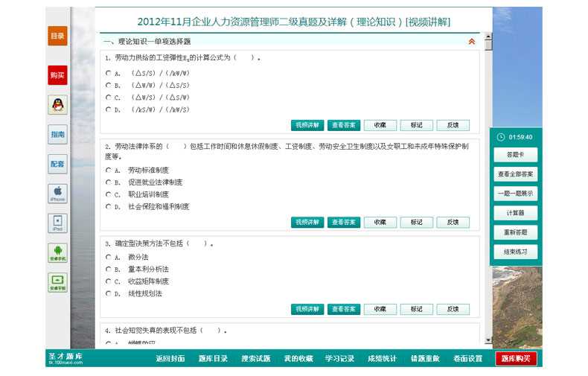Image resolution: width=588 pixels, height=376 pixels.
Task: Open the orange 目录 sidebar icon
Action: coord(57,36)
